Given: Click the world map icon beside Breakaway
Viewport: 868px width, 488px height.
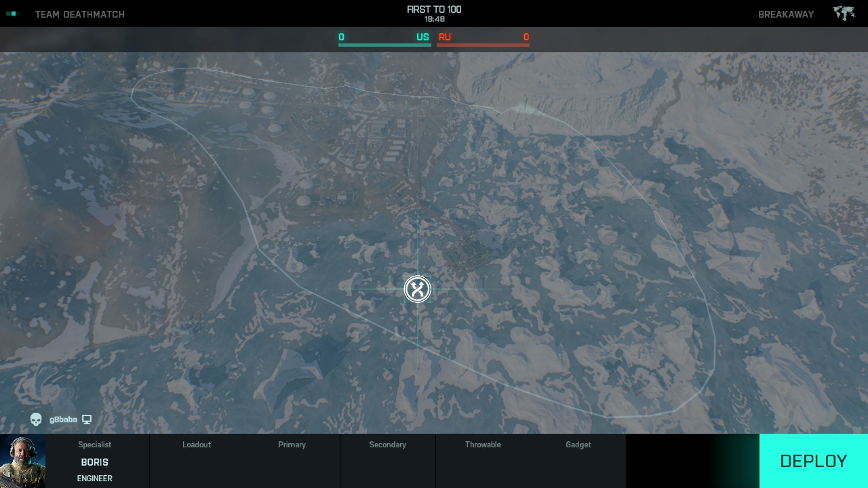Looking at the screenshot, I should pos(844,14).
